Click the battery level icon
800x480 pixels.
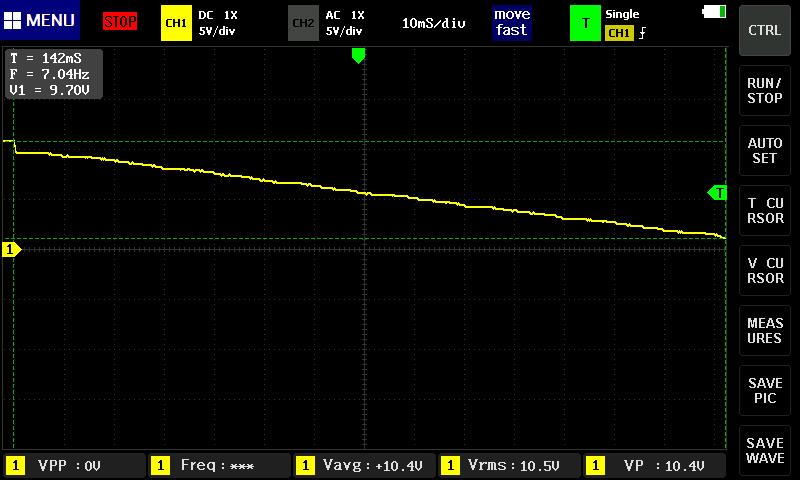coord(715,12)
